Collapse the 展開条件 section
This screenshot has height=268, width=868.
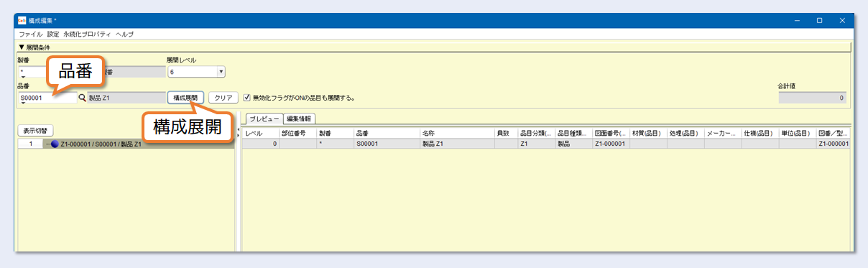click(x=22, y=47)
